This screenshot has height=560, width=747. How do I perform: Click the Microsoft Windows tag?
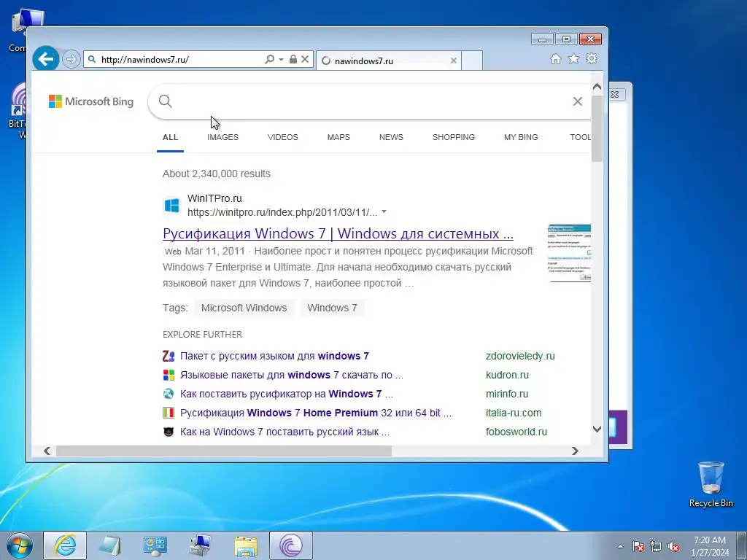click(244, 308)
